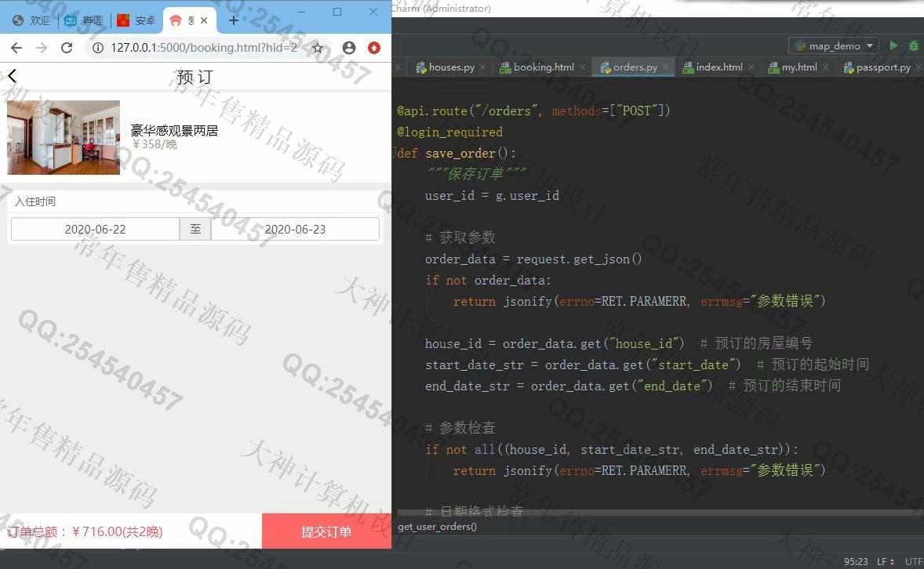Open the map_demo run configuration dropdown

click(x=834, y=46)
